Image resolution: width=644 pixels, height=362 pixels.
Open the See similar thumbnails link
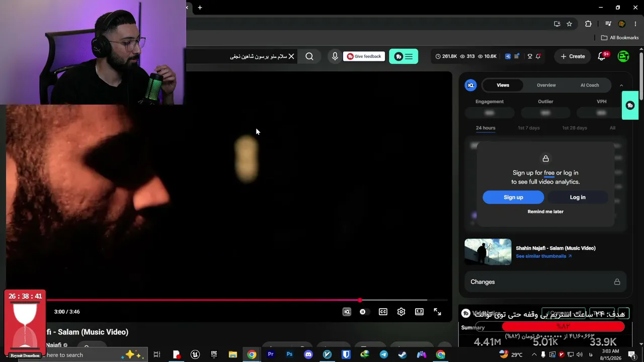[x=543, y=256]
